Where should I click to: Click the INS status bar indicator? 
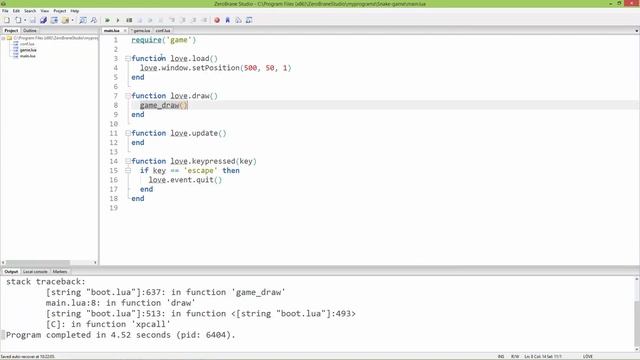coord(501,357)
